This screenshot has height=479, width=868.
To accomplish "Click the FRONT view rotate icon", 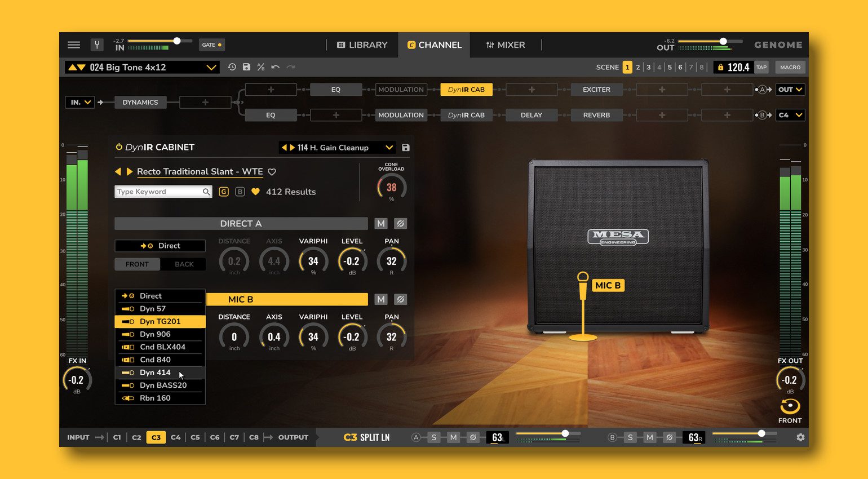I will tap(790, 406).
